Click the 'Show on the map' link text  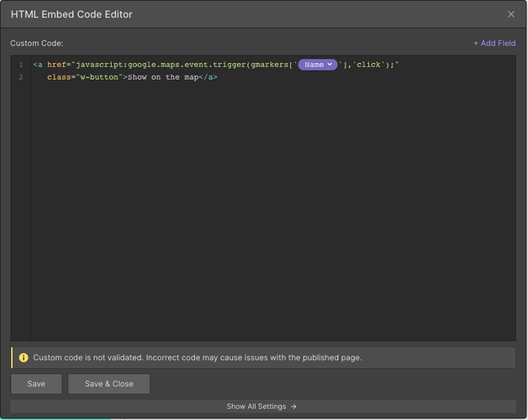[x=163, y=77]
